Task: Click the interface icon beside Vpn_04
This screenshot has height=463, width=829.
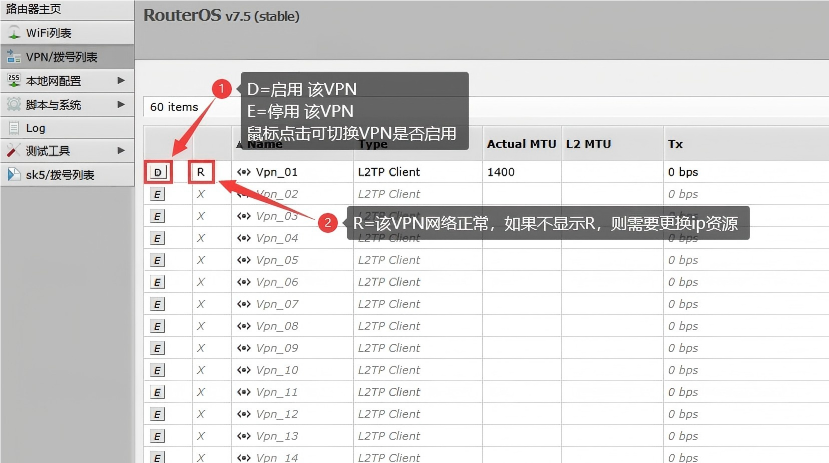Action: pyautogui.click(x=244, y=238)
